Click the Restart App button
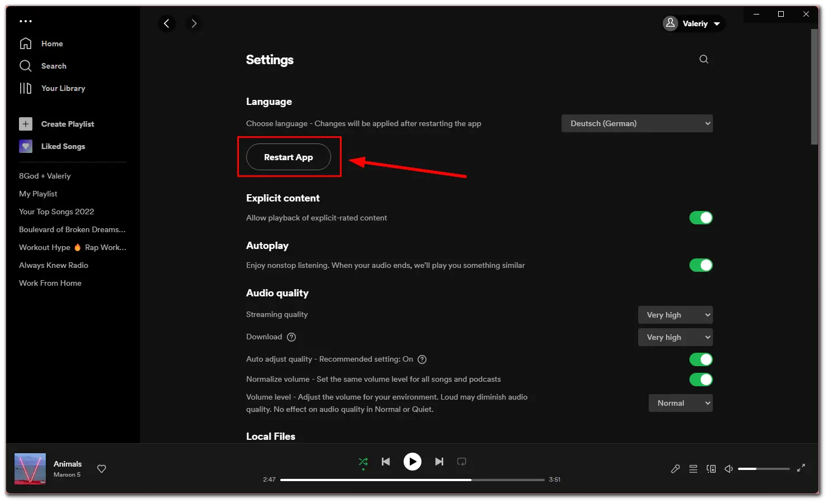 (x=289, y=157)
